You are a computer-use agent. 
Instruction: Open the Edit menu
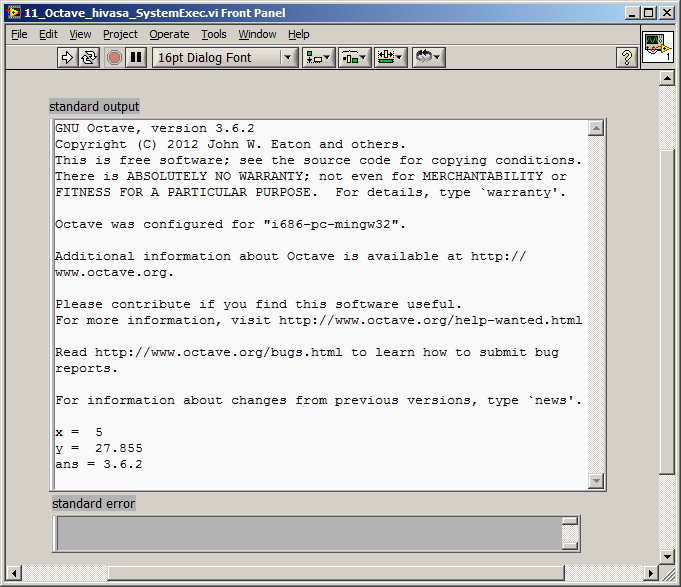48,34
